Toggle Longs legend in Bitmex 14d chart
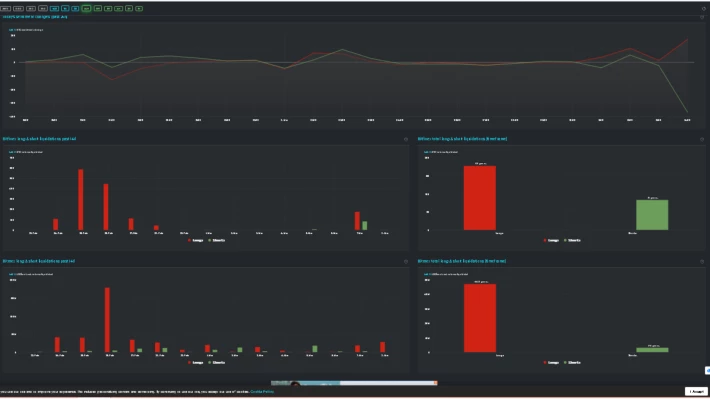The image size is (710, 399). tap(196, 363)
